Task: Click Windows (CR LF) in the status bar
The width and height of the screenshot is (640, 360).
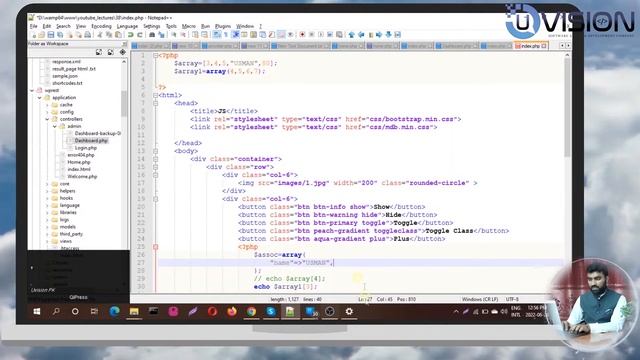Action: 480,299
